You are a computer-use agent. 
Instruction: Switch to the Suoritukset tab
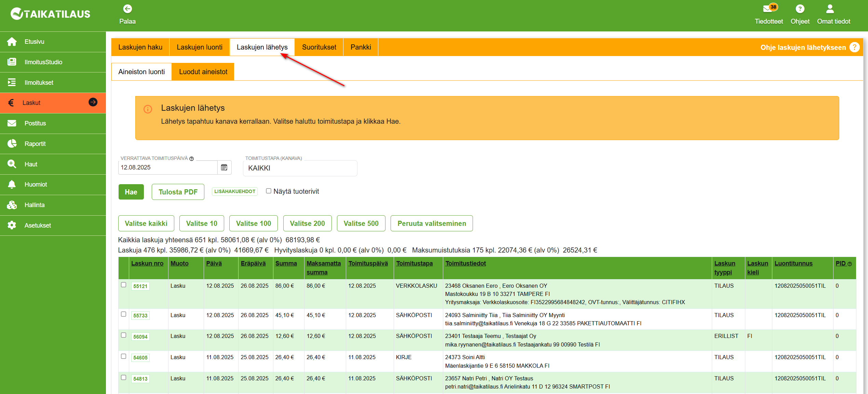tap(319, 47)
